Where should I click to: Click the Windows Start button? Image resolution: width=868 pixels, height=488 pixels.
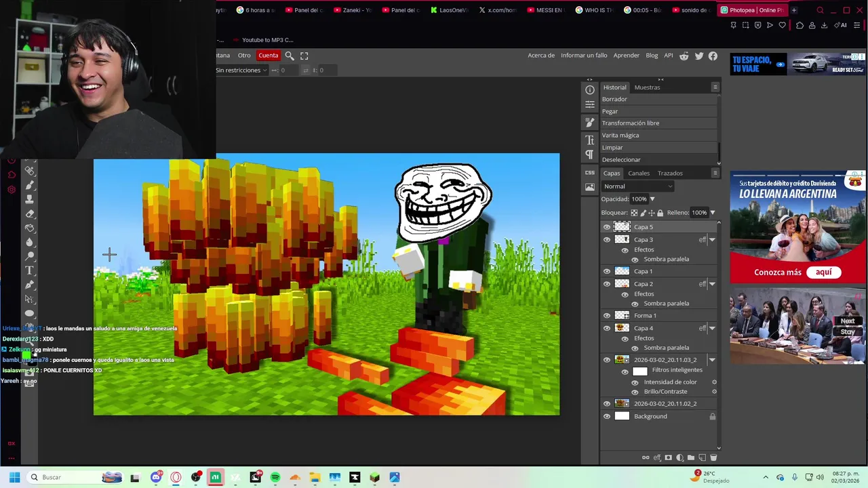pyautogui.click(x=14, y=477)
